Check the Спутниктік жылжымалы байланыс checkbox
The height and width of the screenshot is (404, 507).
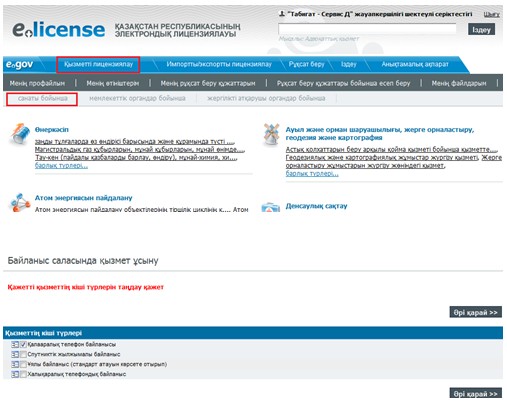click(23, 354)
